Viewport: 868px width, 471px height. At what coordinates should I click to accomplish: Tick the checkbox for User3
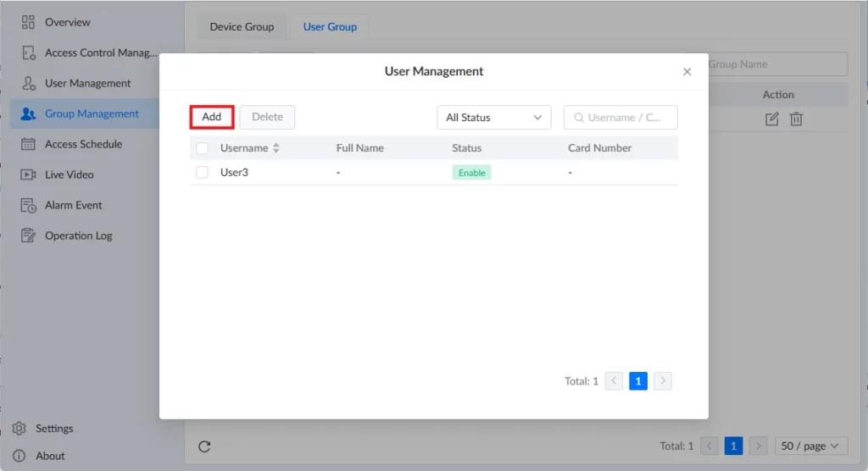point(202,172)
